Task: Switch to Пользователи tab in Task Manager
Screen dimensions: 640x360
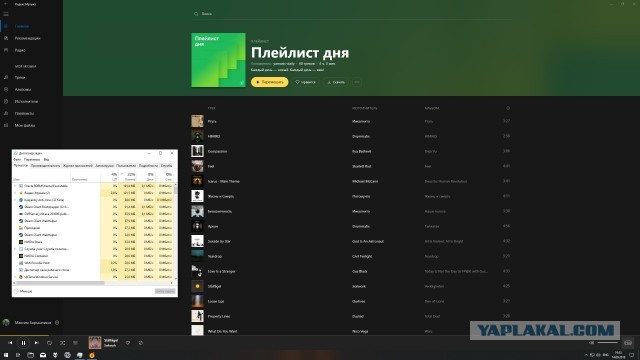Action: (126, 166)
